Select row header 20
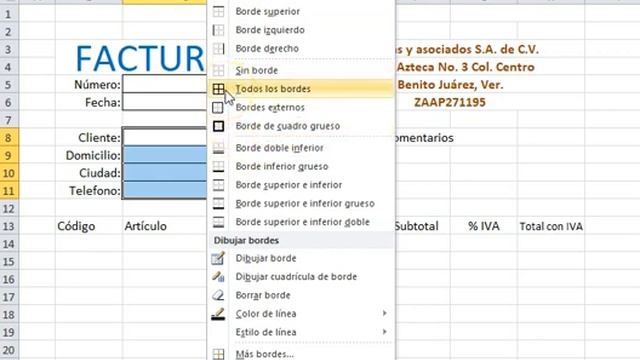This screenshot has width=640, height=360. 9,350
